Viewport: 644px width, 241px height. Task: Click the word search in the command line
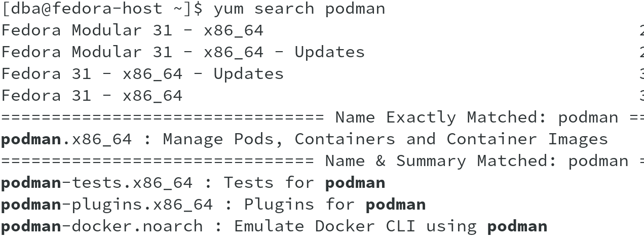(x=284, y=9)
